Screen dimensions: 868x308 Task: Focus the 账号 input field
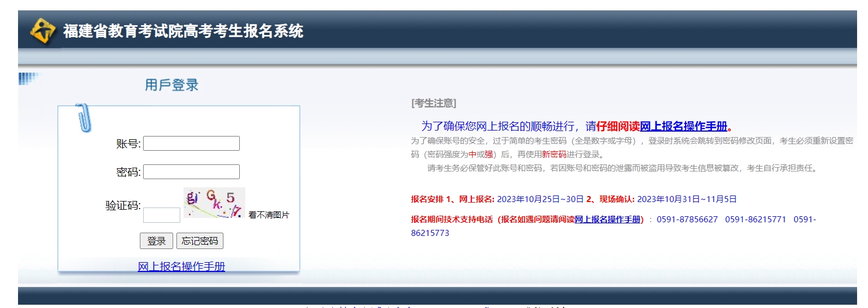191,144
